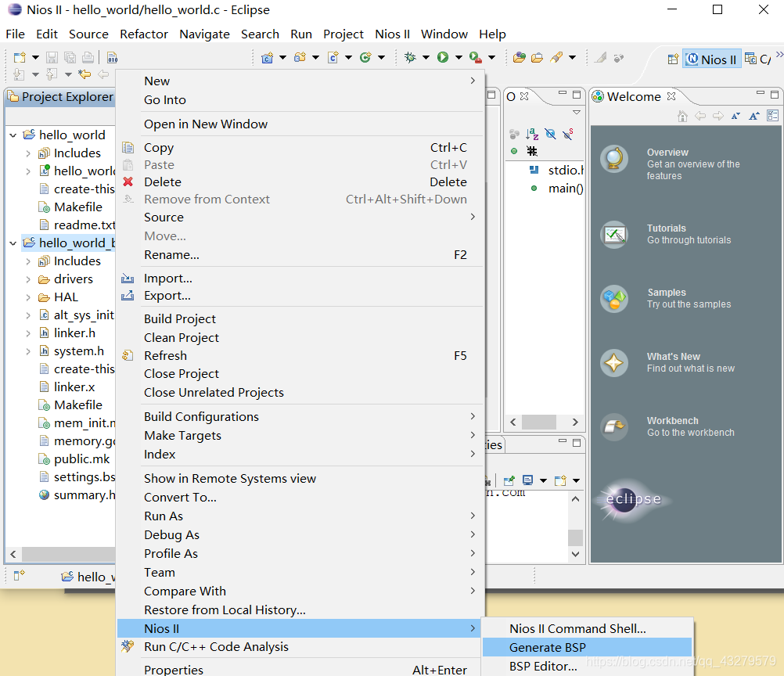The image size is (784, 676).
Task: Open the Open Console dropdown arrow
Action: [576, 480]
